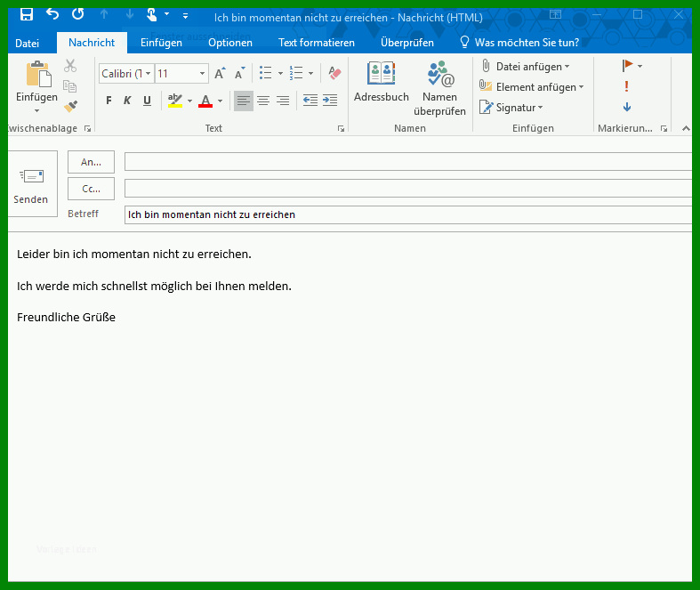
Task: Toggle italic formatting (K)
Action: click(x=127, y=101)
